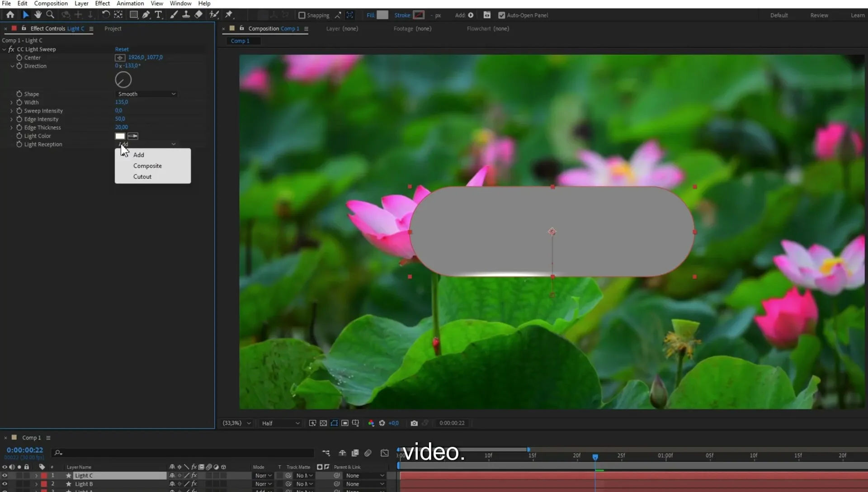Click the Fill color swatch in toolbar
Image resolution: width=868 pixels, height=492 pixels.
point(382,15)
